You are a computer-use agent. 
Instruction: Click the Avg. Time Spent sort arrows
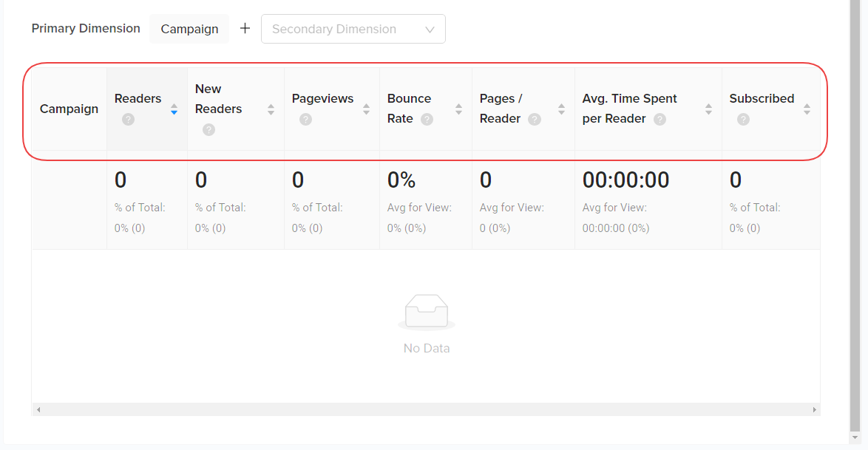click(708, 109)
